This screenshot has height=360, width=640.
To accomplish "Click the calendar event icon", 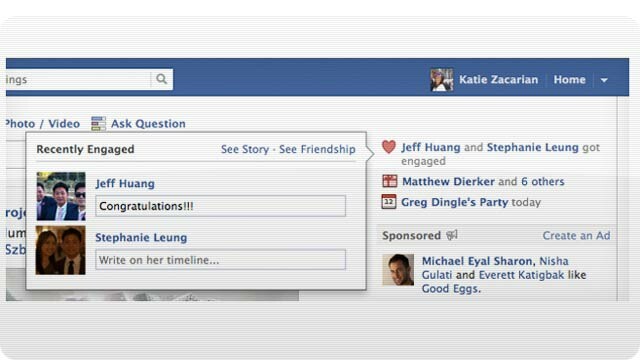I will point(389,202).
